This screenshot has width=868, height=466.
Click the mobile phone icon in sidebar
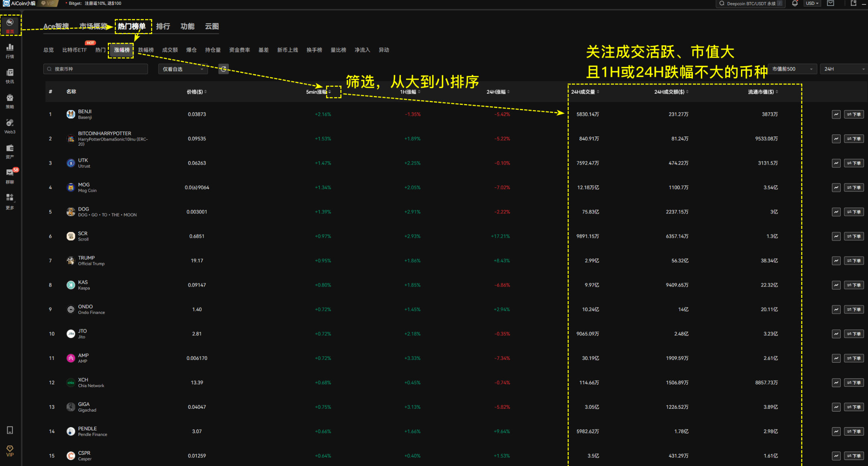click(10, 430)
